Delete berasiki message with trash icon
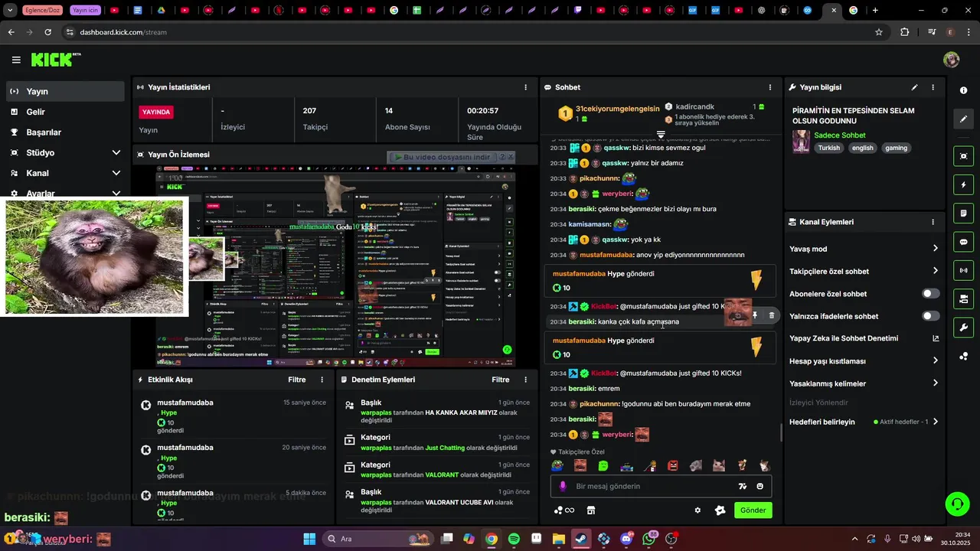The image size is (980, 551). point(771,315)
